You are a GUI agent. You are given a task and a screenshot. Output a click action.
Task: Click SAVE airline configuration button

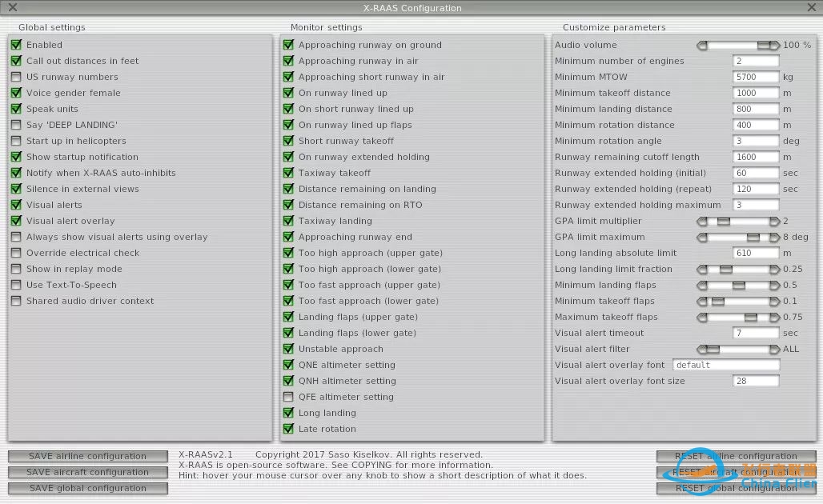pyautogui.click(x=88, y=457)
